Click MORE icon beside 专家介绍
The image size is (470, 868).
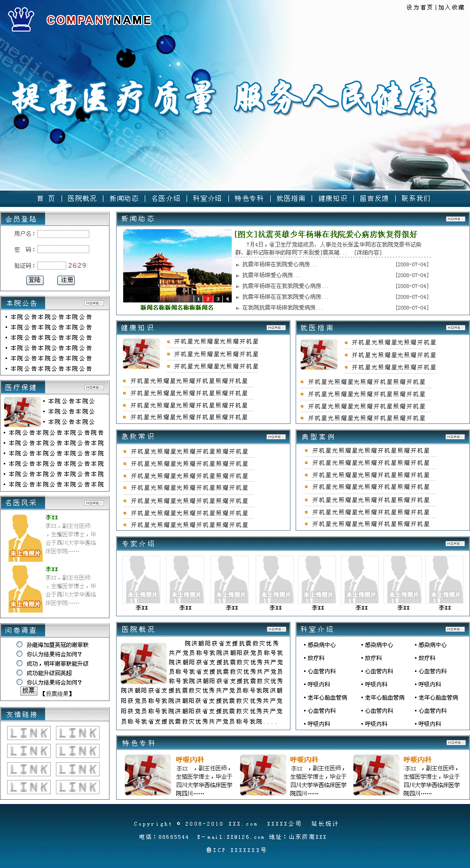coord(455,543)
